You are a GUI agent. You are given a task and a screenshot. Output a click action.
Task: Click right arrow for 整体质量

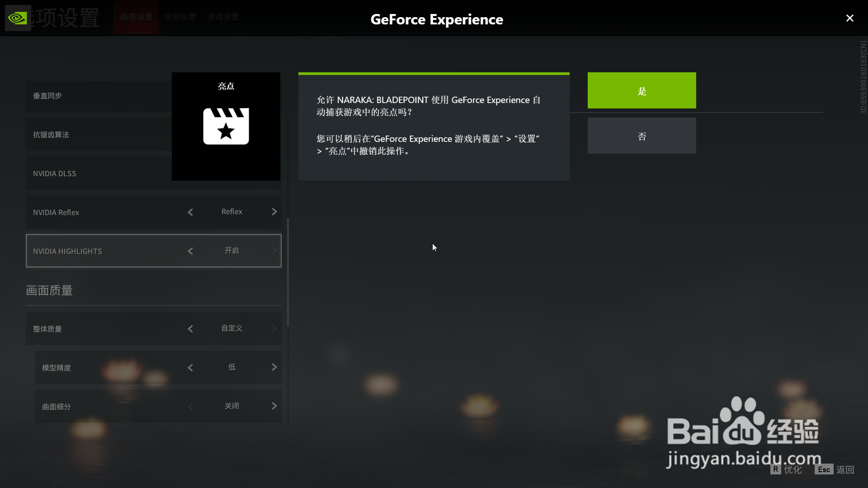point(274,328)
